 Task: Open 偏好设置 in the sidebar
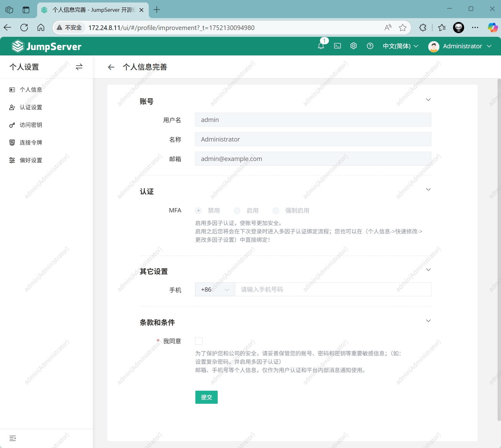click(x=31, y=160)
